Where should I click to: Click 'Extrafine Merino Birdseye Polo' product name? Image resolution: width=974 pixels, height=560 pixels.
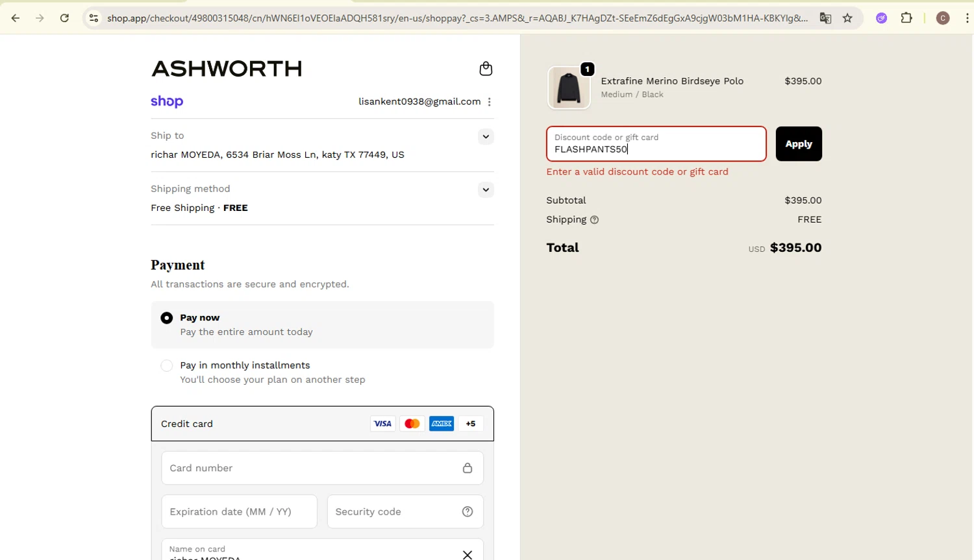pos(672,81)
